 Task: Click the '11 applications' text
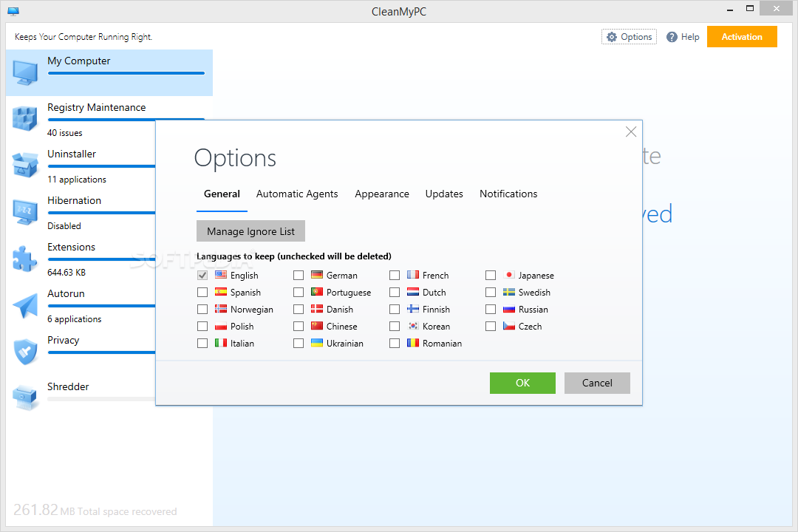(77, 180)
